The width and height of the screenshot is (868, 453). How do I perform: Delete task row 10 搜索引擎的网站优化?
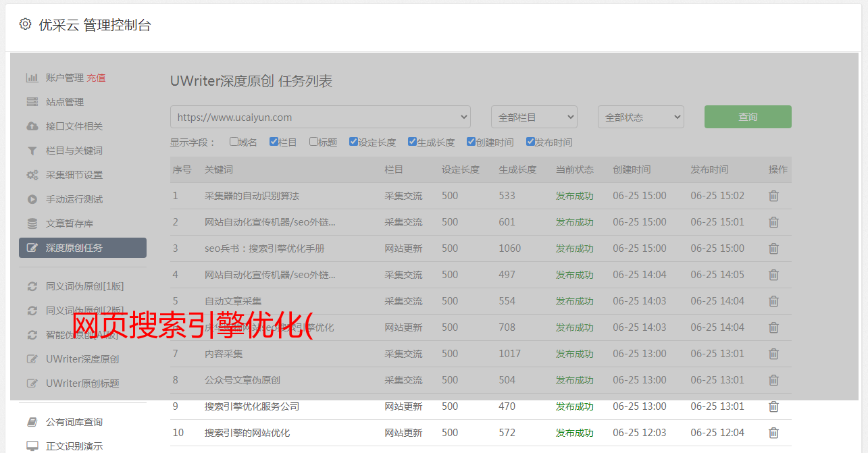(774, 433)
